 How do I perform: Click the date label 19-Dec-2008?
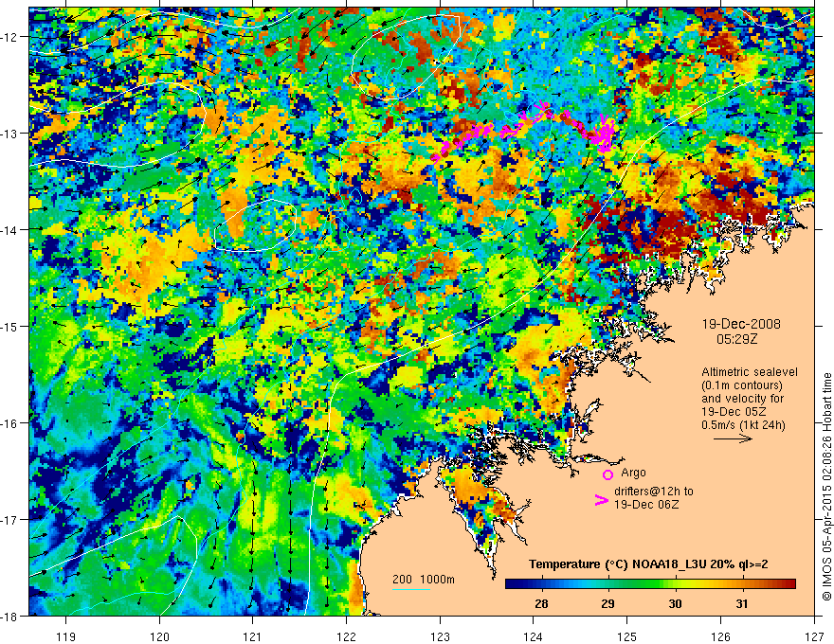coord(741,324)
